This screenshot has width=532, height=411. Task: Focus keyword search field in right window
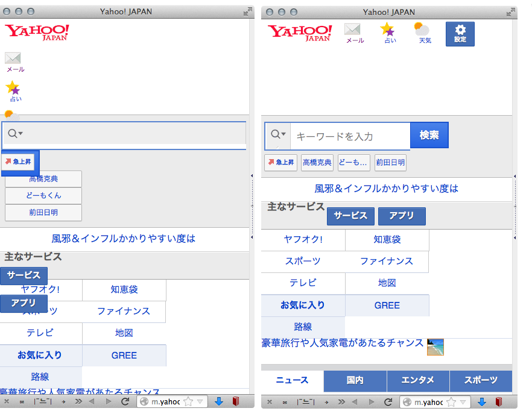tap(350, 136)
